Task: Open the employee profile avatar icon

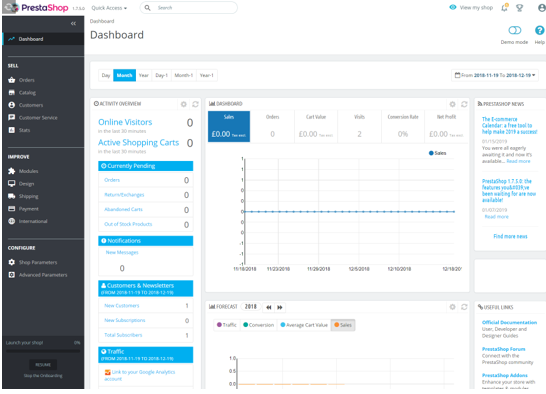Action: pyautogui.click(x=542, y=8)
